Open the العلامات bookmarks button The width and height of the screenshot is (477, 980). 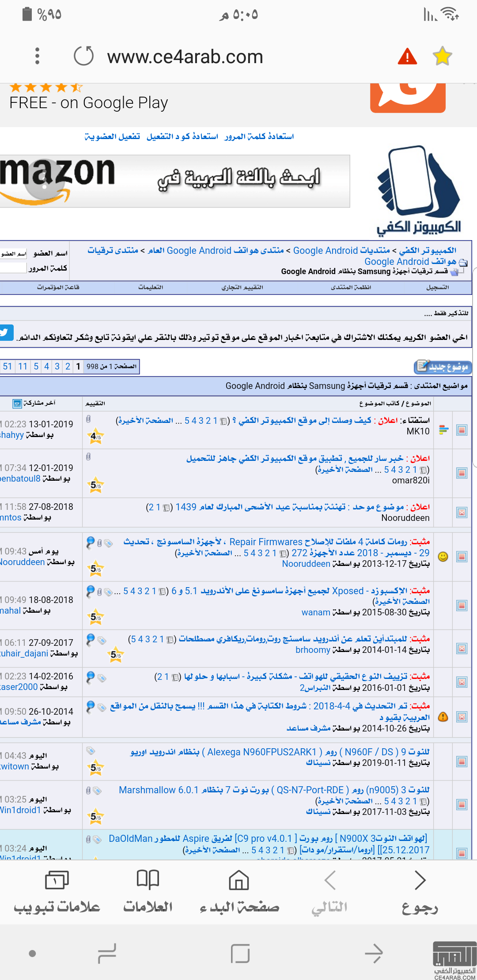coord(148,891)
